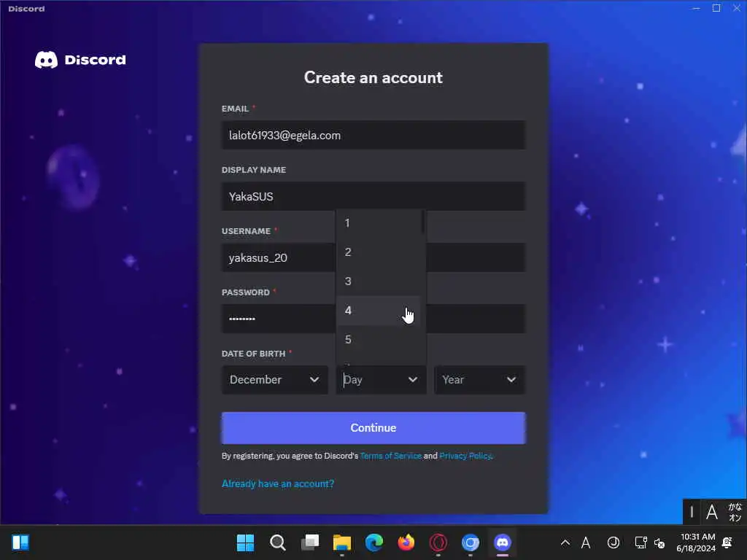Maximize the Discord window
The width and height of the screenshot is (747, 560).
pyautogui.click(x=716, y=8)
